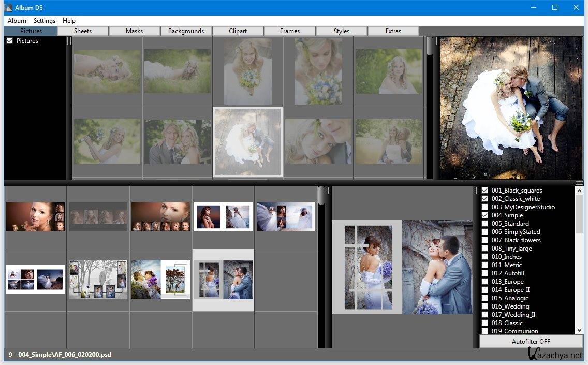Screen dimensions: 588x365
Task: Switch to the Clipart tab
Action: [238, 31]
